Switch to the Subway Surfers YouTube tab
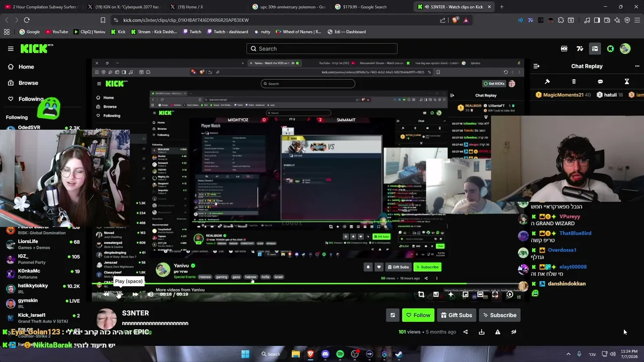The height and width of the screenshot is (362, 644). (41, 7)
